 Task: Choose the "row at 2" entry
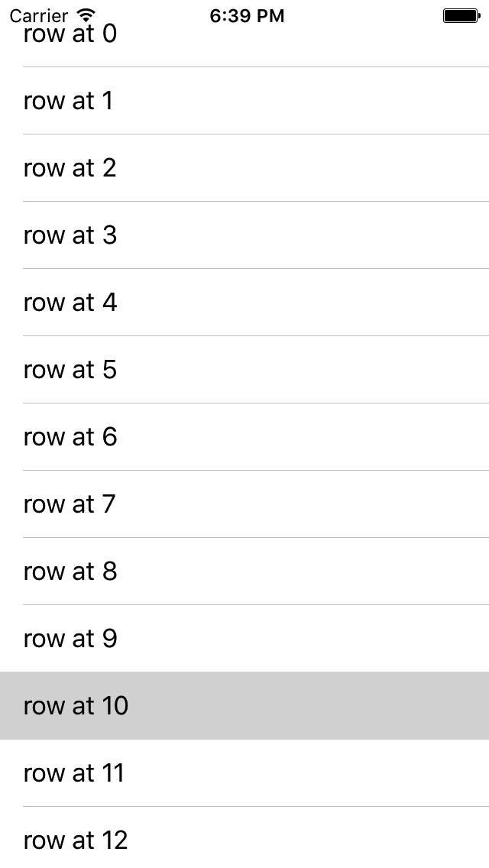coord(244,168)
